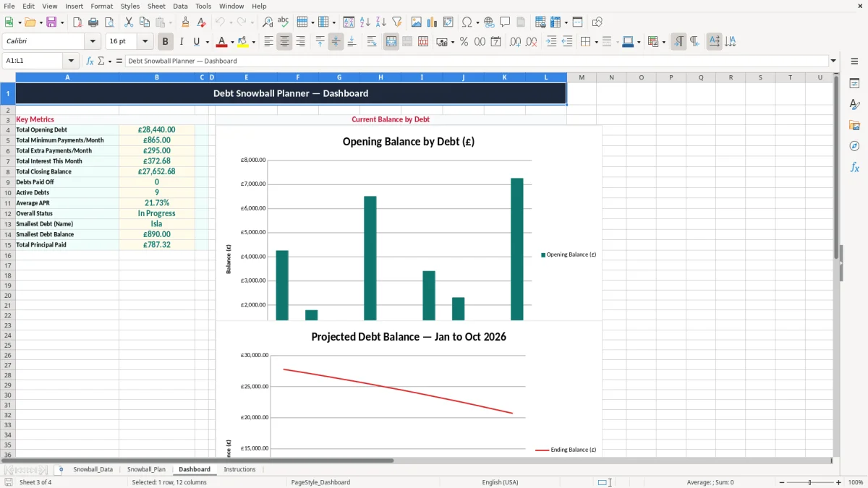Open the sidebar Navigator compass icon

click(x=854, y=146)
